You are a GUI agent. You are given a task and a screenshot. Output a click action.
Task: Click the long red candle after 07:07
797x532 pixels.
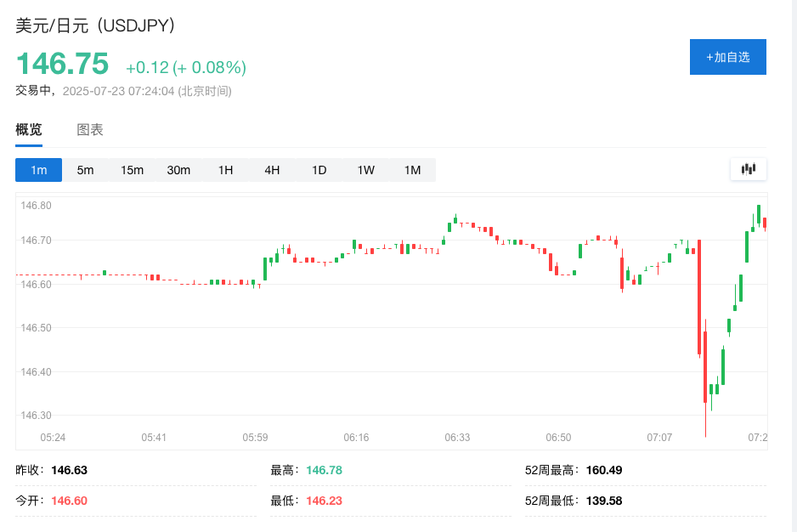click(x=699, y=297)
